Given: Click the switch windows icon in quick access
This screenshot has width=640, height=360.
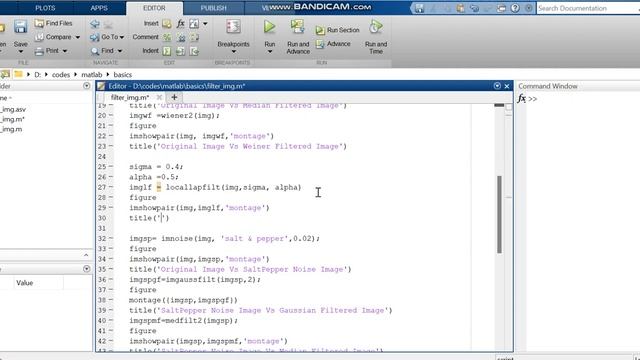Looking at the screenshot, I should tap(501, 8).
